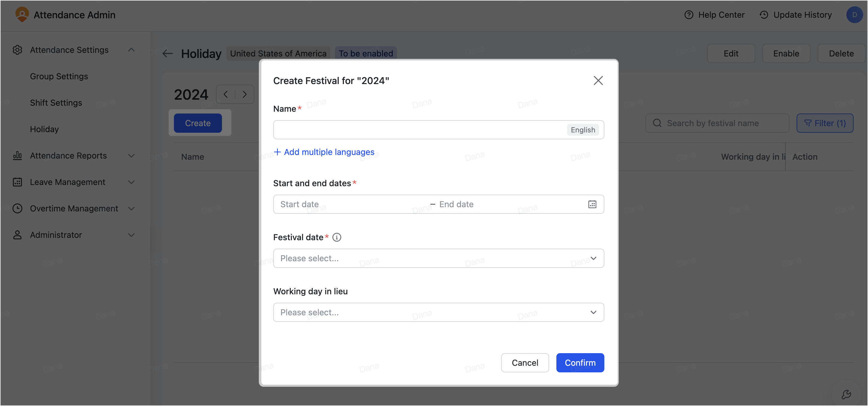Click the back arrow beside Holiday
Image resolution: width=868 pixels, height=406 pixels.
[167, 53]
